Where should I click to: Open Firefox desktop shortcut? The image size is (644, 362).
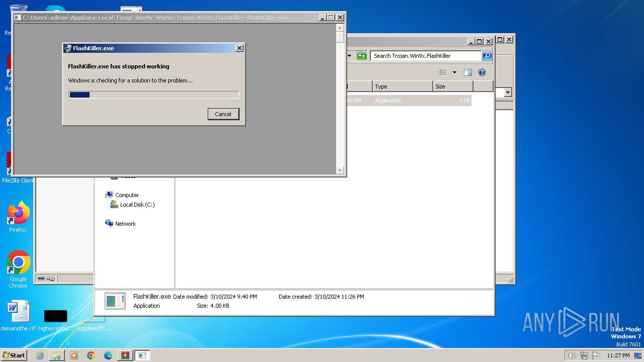click(18, 217)
